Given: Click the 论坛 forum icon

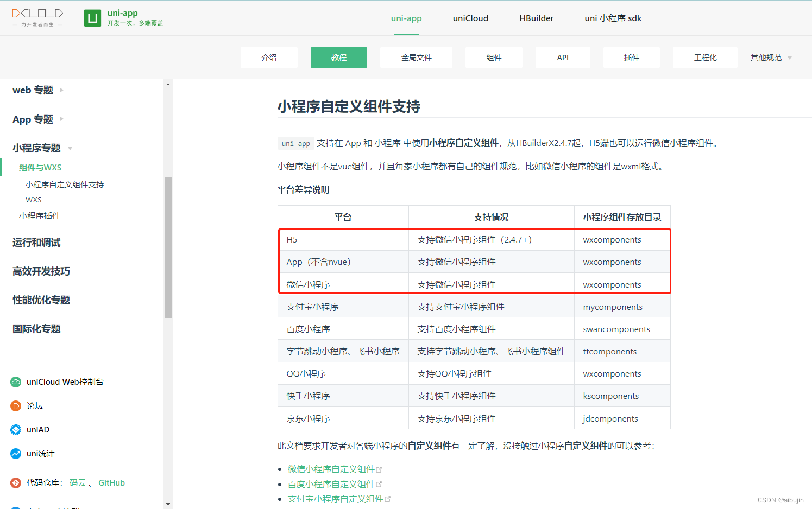Looking at the screenshot, I should [x=16, y=406].
